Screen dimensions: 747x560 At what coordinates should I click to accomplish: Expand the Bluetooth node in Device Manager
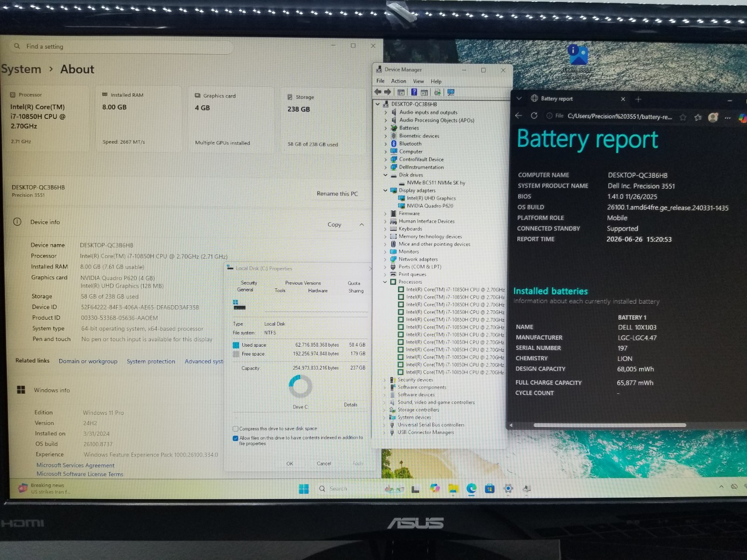[x=386, y=144]
